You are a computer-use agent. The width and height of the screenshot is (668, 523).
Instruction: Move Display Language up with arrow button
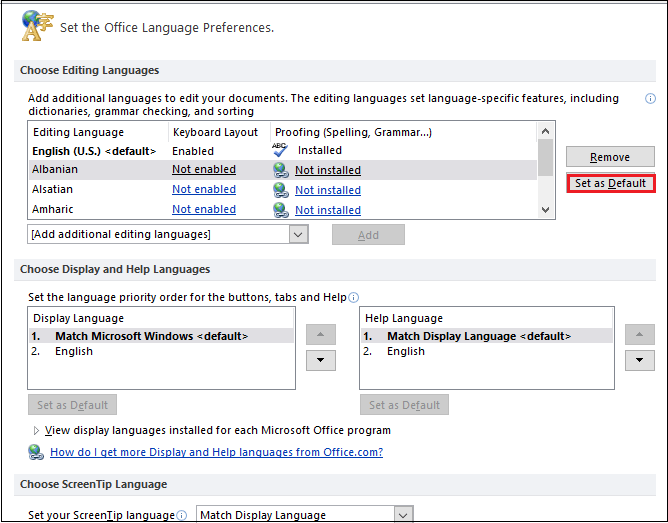321,335
